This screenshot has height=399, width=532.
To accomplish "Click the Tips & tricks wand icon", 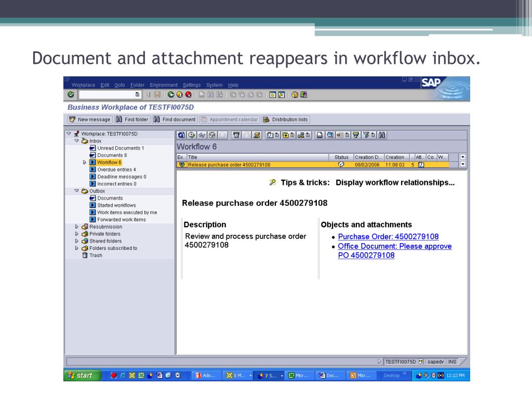I will [272, 182].
